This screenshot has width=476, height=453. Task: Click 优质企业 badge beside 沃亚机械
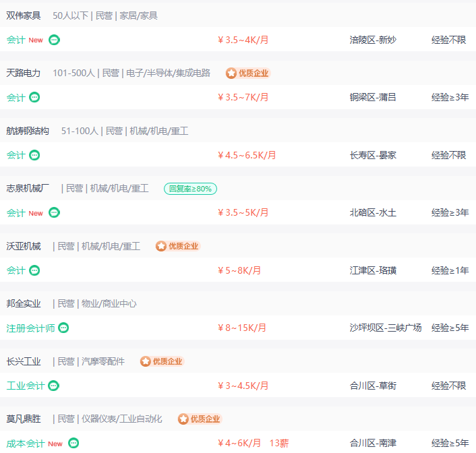[x=178, y=246]
